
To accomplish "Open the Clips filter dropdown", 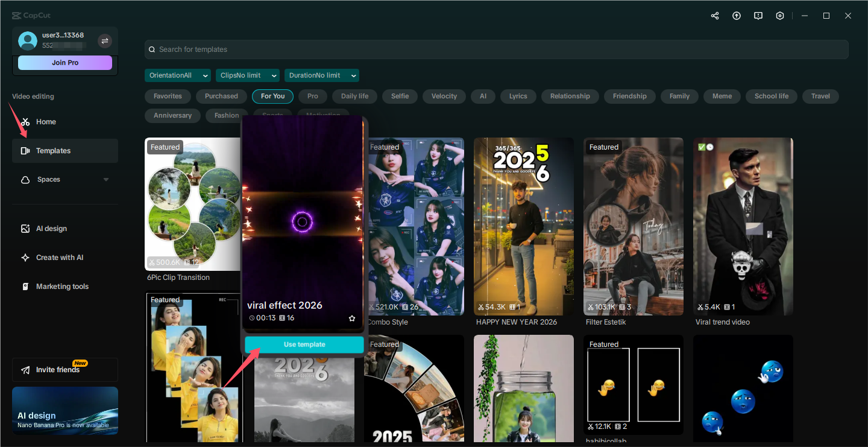I will [248, 75].
